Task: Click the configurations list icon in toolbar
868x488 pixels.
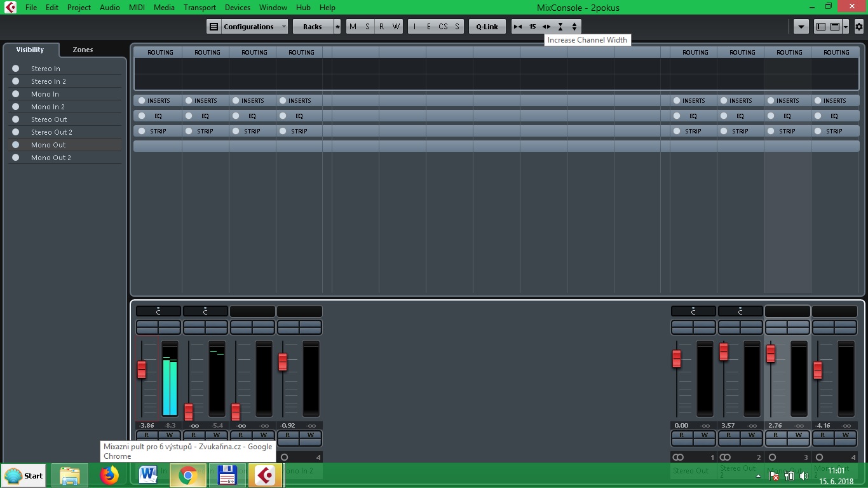Action: click(214, 27)
